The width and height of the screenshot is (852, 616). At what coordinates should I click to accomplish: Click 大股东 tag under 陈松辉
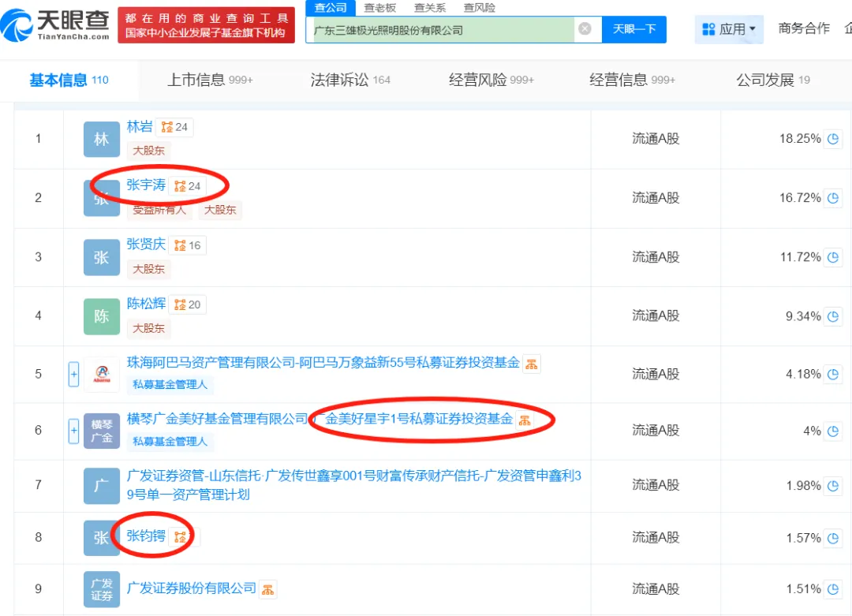[148, 329]
